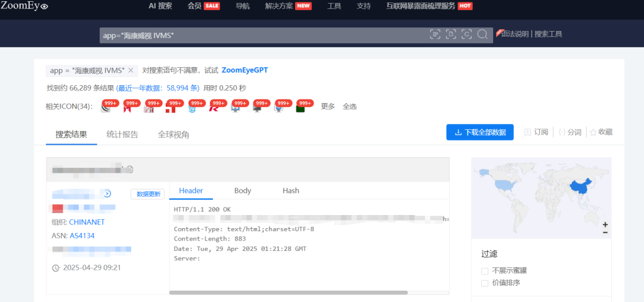
Task: Enable 不展示蜜罐 checkbox
Action: click(485, 271)
